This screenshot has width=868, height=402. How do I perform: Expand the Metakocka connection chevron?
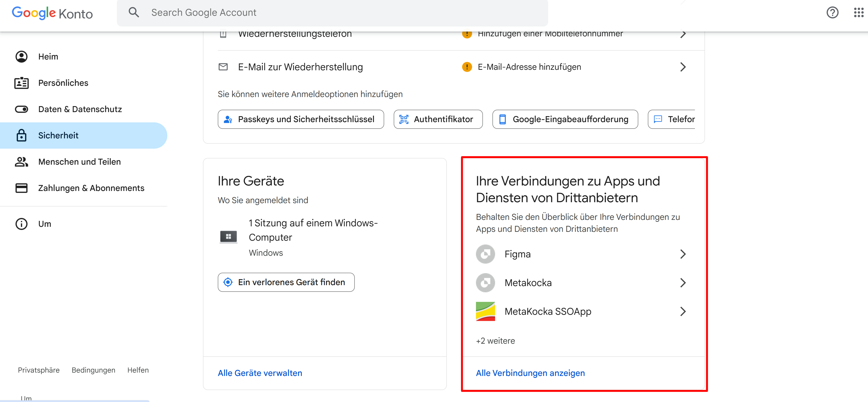click(683, 283)
